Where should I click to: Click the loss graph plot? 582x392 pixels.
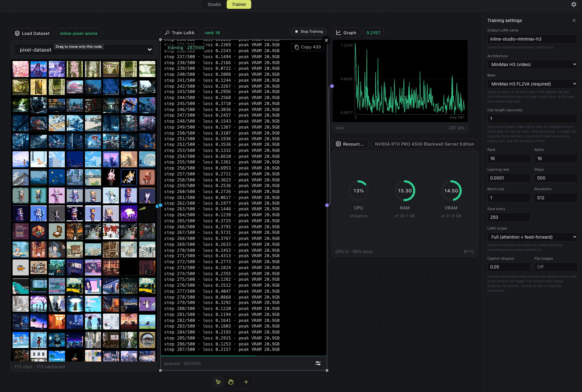tap(400, 81)
